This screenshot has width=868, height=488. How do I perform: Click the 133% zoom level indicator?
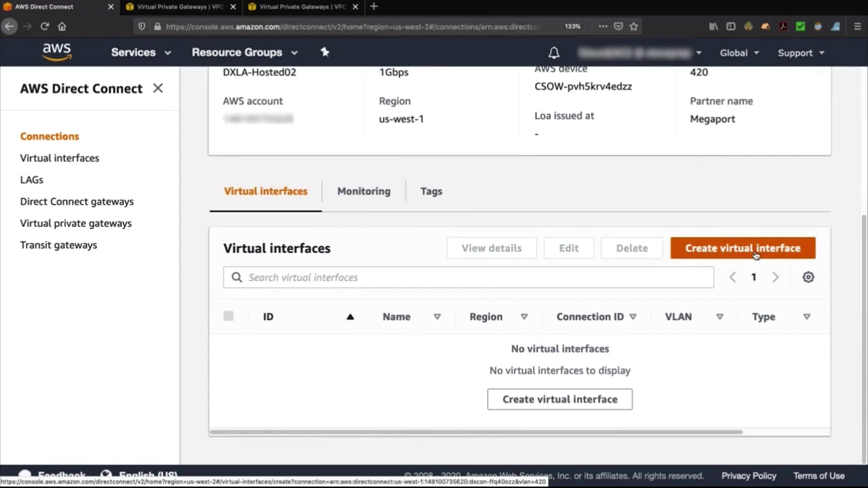573,26
